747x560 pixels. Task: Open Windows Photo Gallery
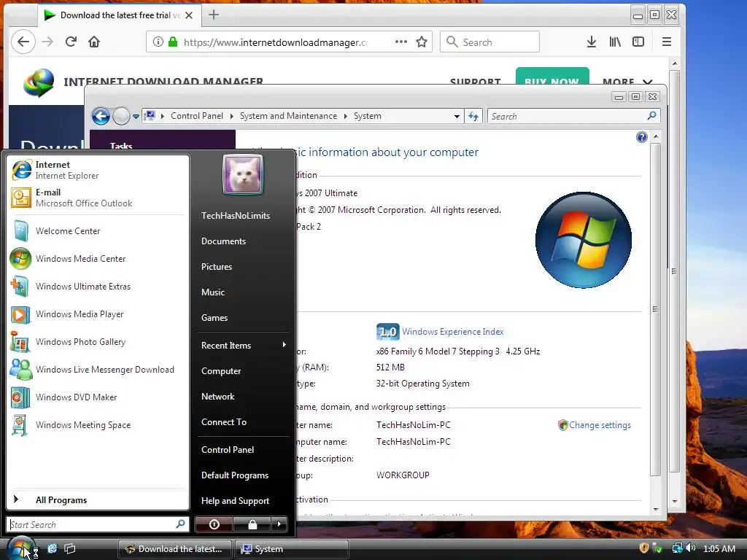click(98, 341)
